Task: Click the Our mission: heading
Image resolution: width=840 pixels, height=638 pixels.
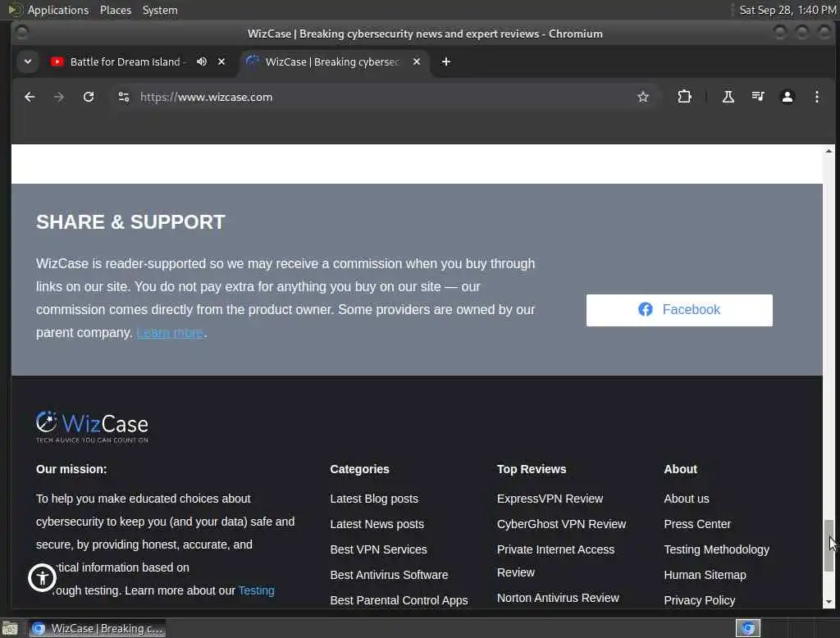Action: coord(71,469)
